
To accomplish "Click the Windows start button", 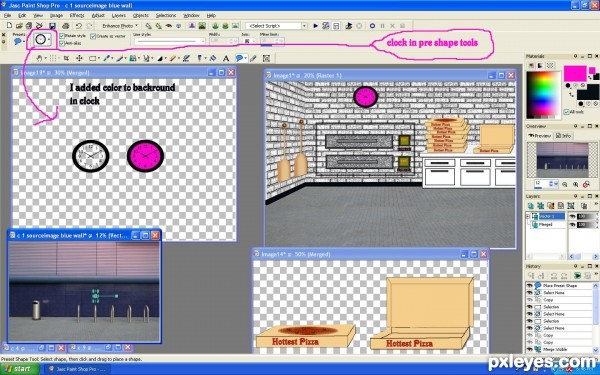I will tap(20, 369).
